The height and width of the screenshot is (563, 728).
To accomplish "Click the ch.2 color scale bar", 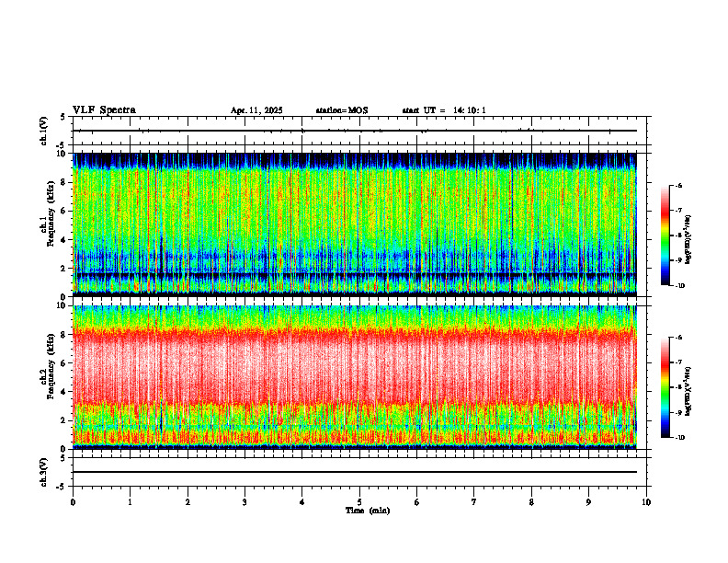I will [x=665, y=387].
